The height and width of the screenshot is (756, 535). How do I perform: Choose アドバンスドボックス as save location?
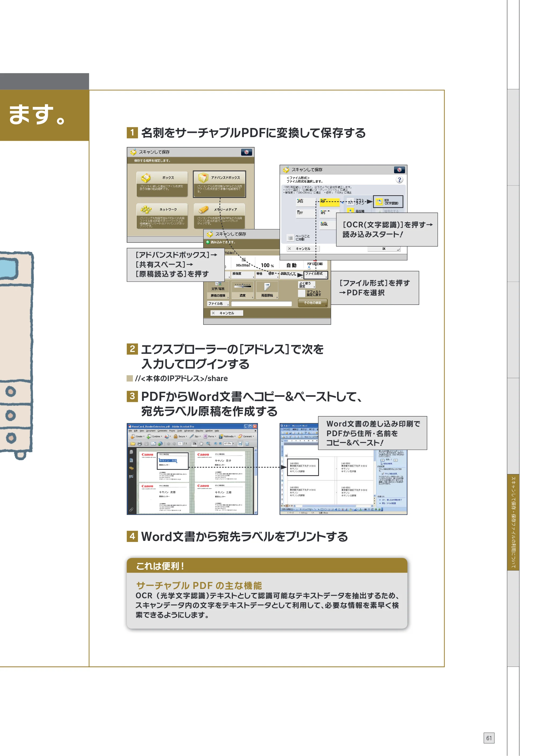[220, 184]
